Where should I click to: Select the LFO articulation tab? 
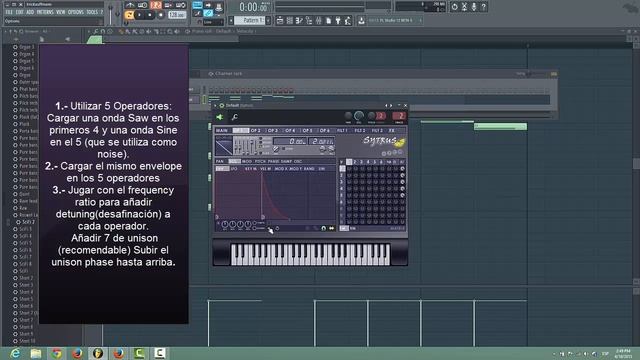click(x=234, y=169)
